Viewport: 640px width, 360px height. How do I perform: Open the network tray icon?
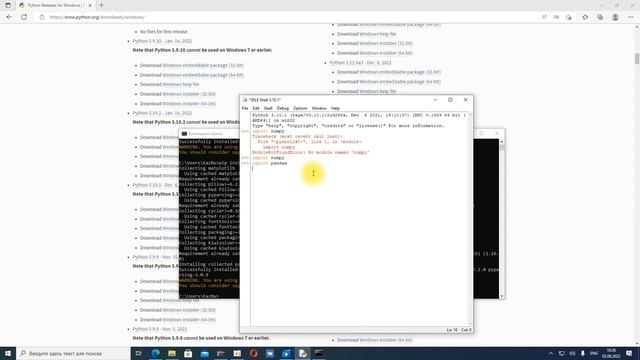[562, 353]
